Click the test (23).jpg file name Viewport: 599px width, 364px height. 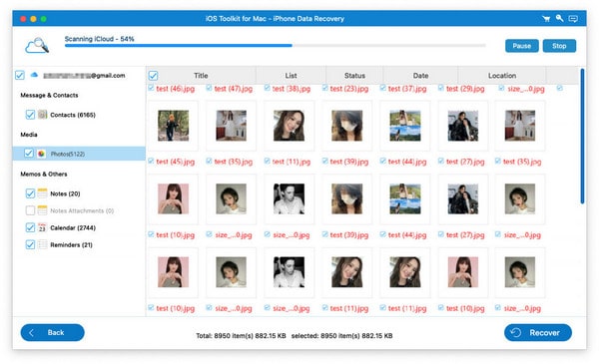tap(349, 89)
